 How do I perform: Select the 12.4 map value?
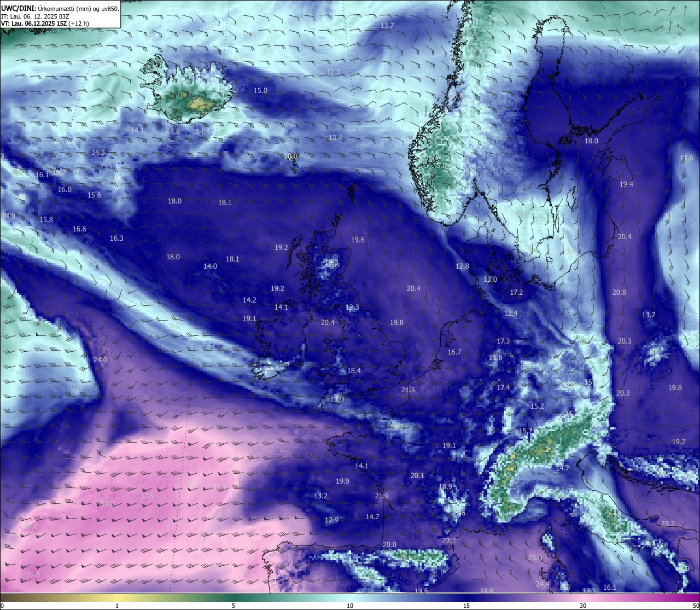511,313
